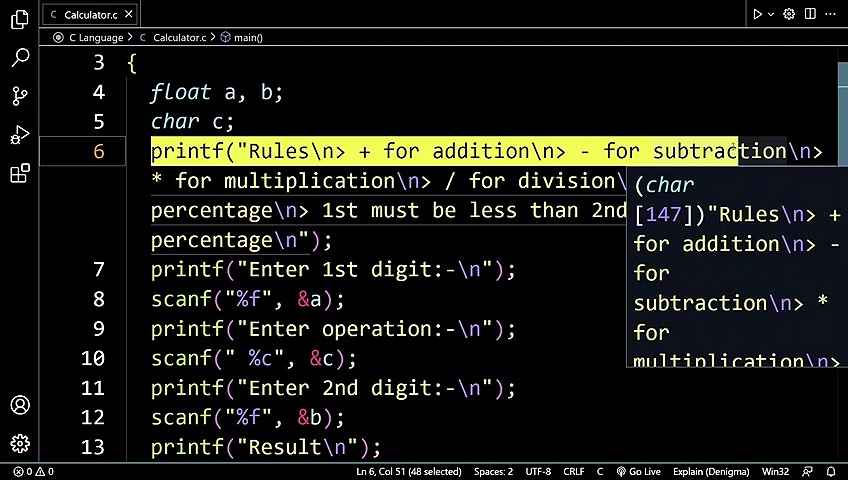Click on 'float a, b;' text
848x480 pixels.
[x=216, y=92]
